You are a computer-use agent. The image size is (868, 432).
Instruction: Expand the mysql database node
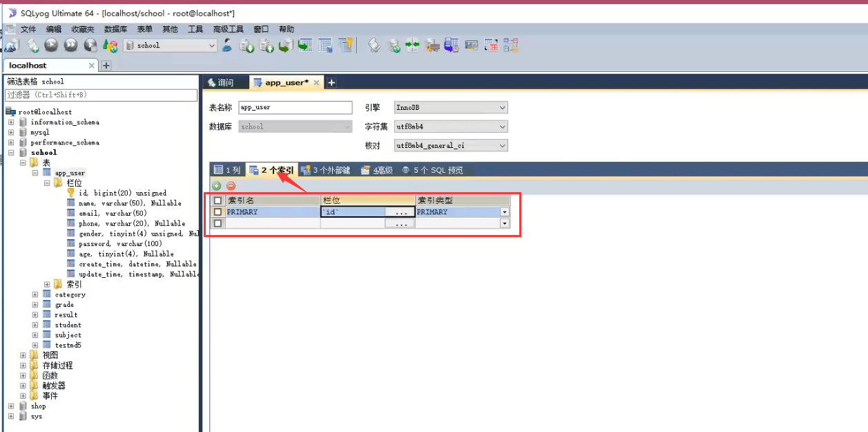click(x=11, y=132)
